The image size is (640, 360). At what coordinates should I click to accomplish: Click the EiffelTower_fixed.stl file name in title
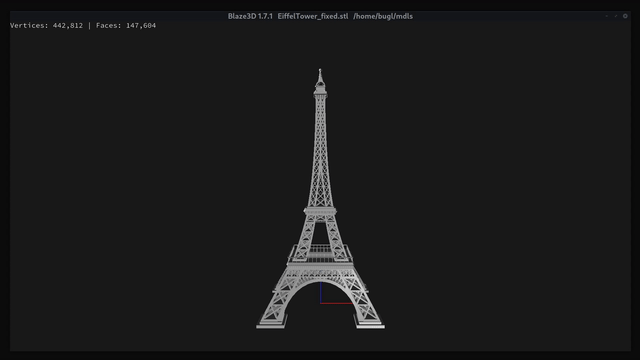(313, 16)
